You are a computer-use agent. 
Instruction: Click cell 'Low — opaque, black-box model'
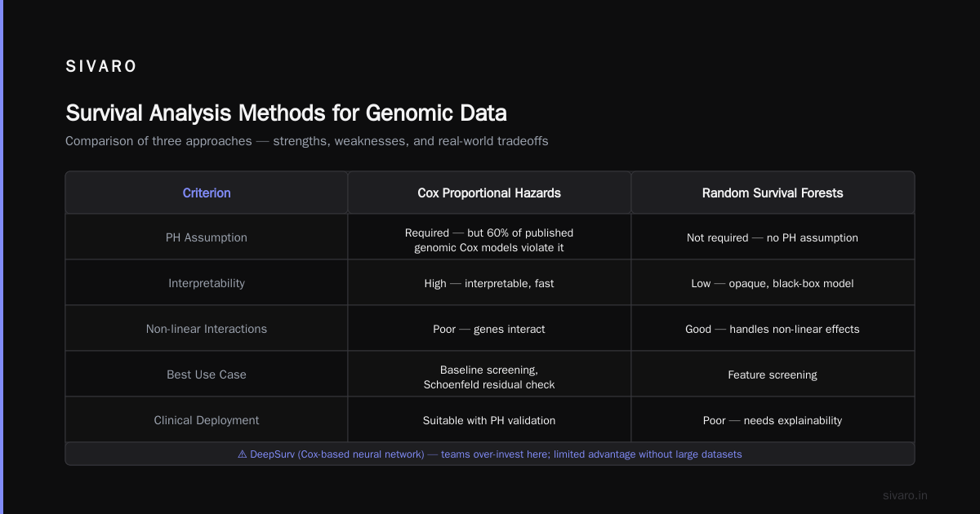pyautogui.click(x=773, y=283)
